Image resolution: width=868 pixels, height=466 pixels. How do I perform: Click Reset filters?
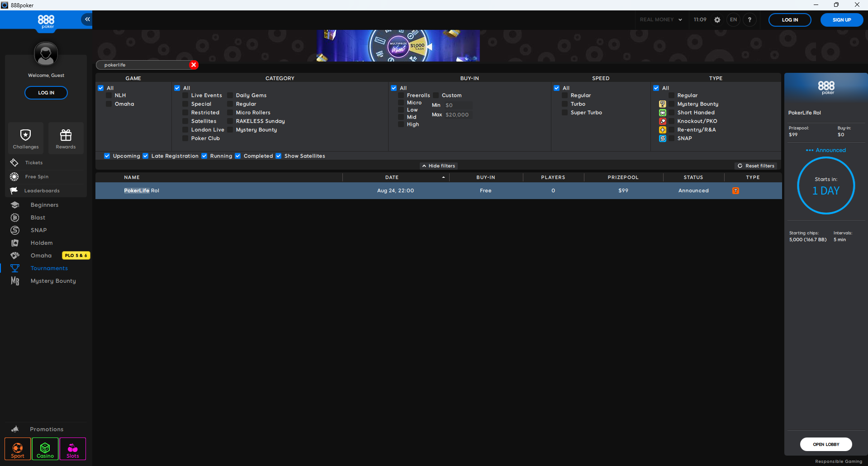click(x=756, y=166)
